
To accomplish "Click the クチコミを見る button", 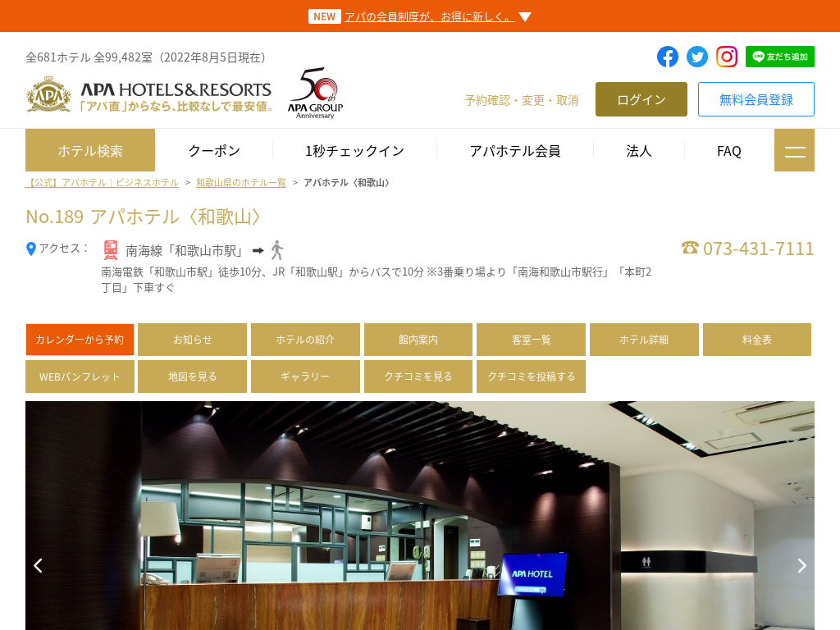I will 418,377.
